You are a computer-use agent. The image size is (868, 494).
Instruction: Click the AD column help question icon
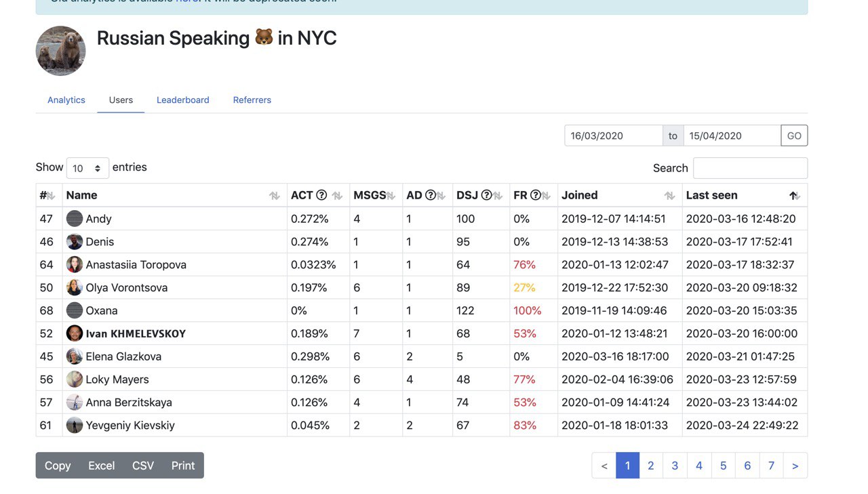point(430,195)
